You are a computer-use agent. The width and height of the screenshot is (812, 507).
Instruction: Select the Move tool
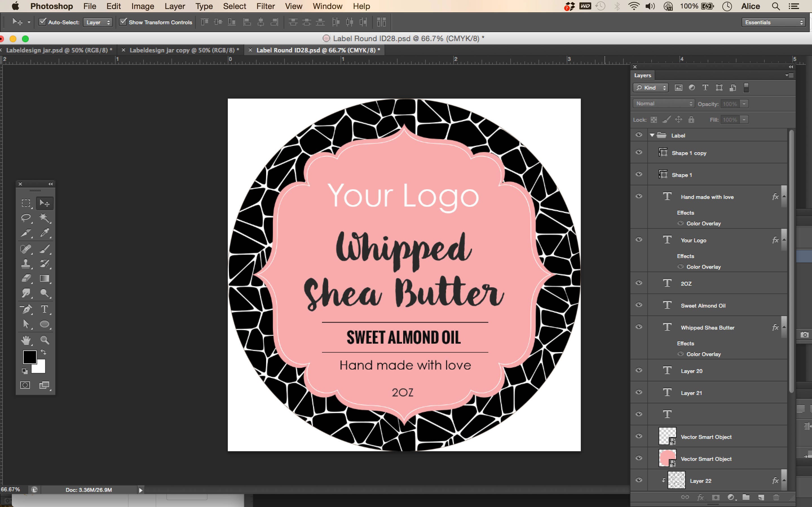45,203
